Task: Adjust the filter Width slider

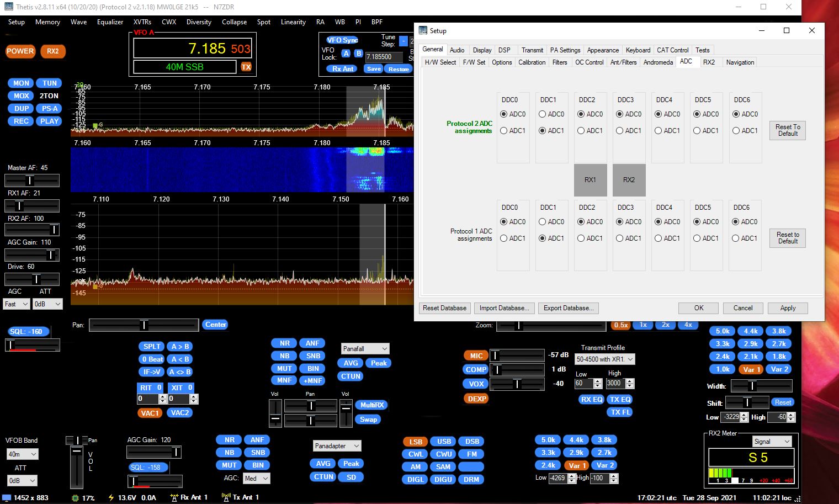Action: click(761, 386)
